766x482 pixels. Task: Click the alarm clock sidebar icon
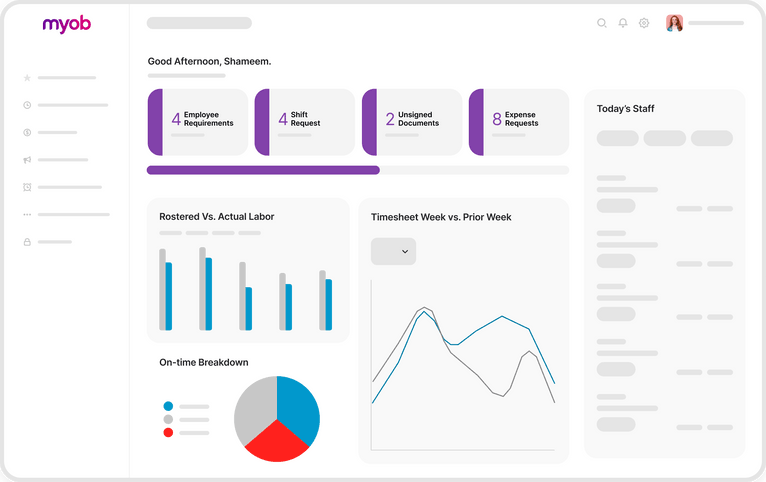pos(27,187)
